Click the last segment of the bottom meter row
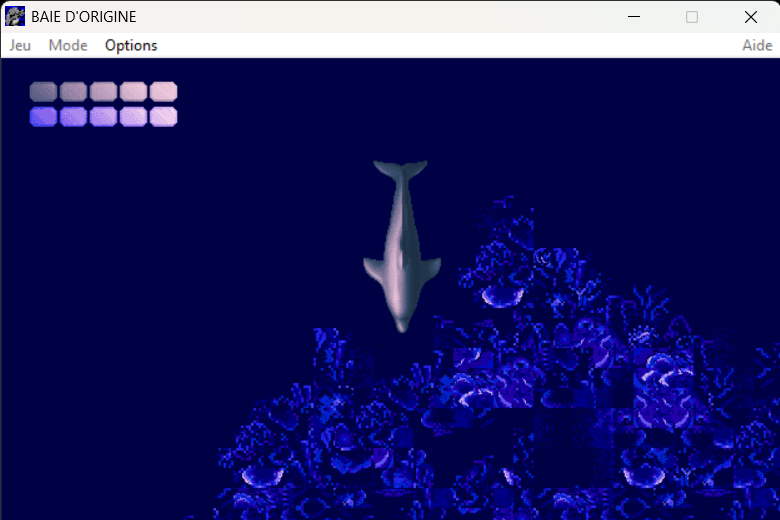780x520 pixels. tap(163, 117)
